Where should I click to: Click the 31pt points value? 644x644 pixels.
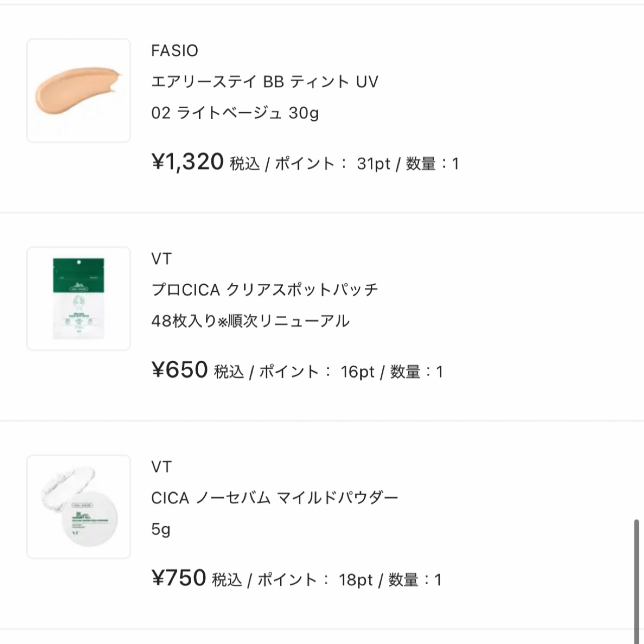tap(373, 164)
